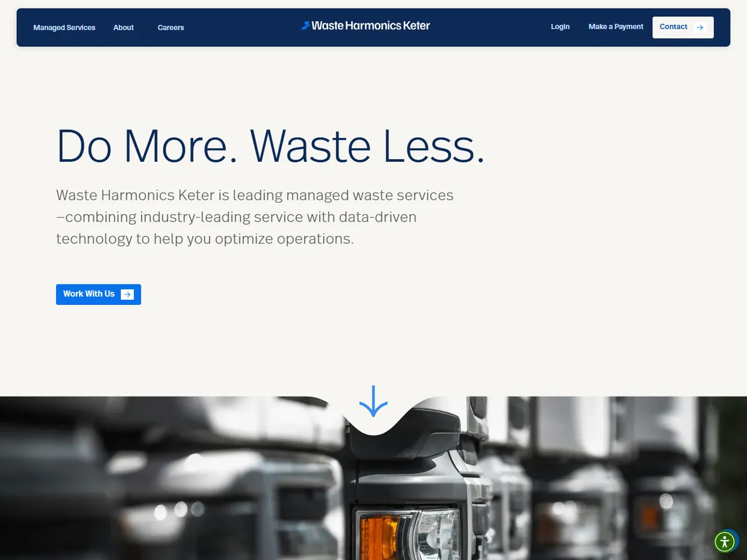Click the Contact button

click(683, 27)
